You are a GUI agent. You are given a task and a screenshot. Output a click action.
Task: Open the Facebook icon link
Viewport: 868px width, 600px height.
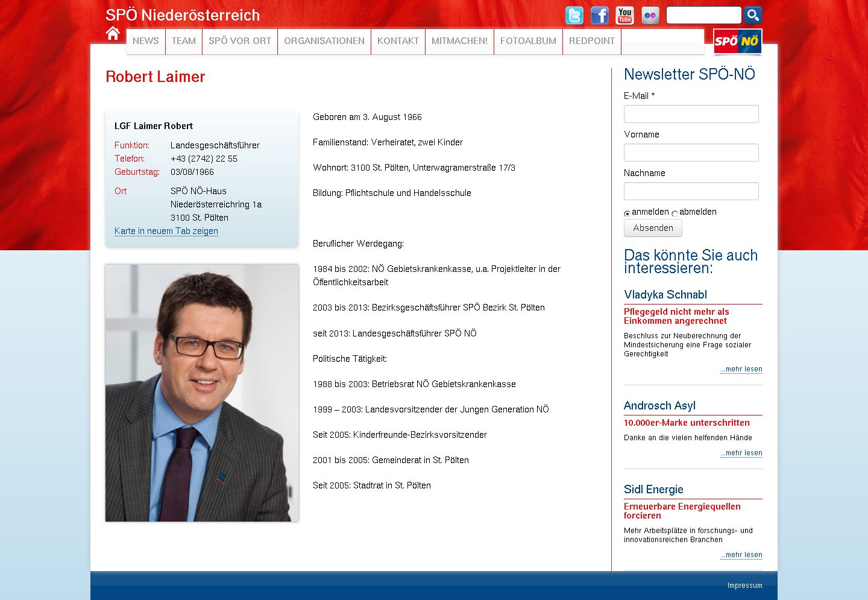(x=600, y=15)
